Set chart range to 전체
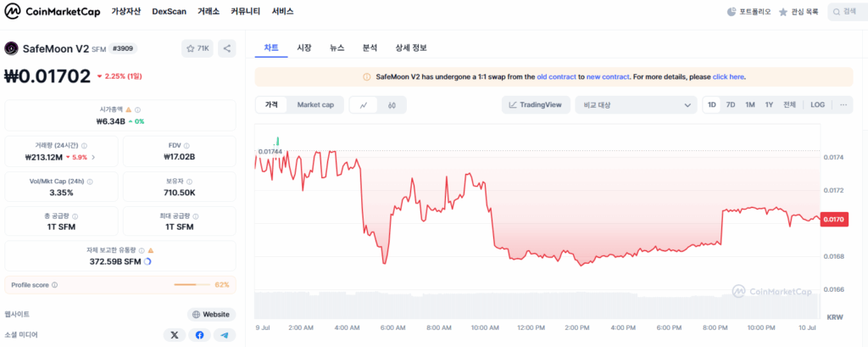Screen dimensions: 868x347 point(789,104)
